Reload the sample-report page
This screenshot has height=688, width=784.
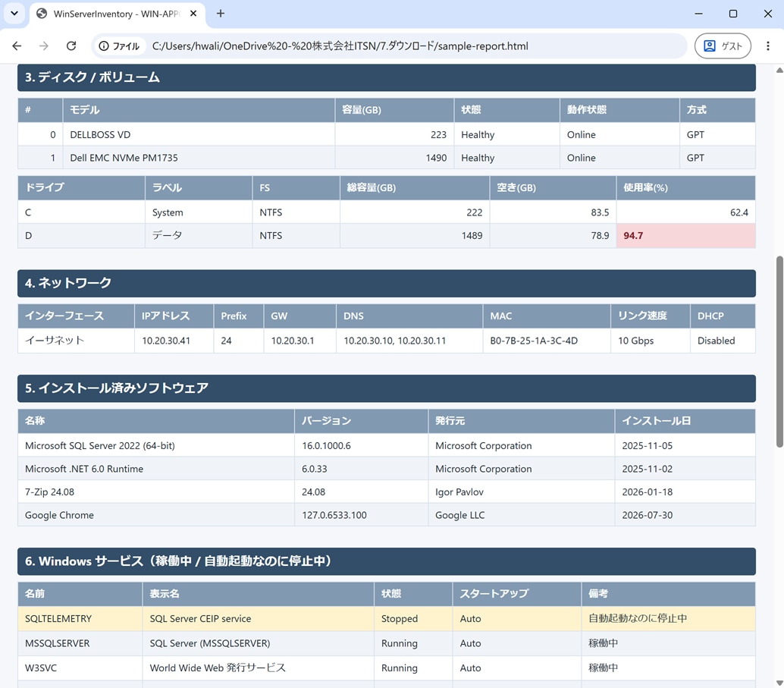coord(71,46)
